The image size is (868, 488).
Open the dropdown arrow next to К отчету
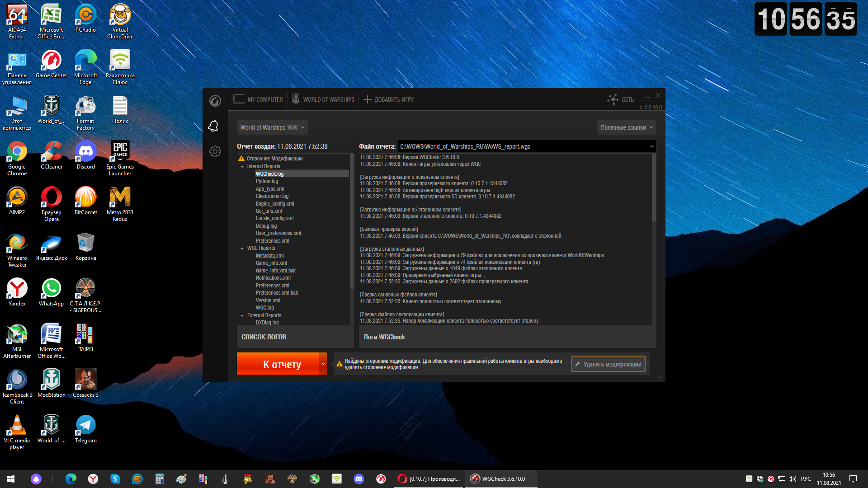click(x=323, y=364)
